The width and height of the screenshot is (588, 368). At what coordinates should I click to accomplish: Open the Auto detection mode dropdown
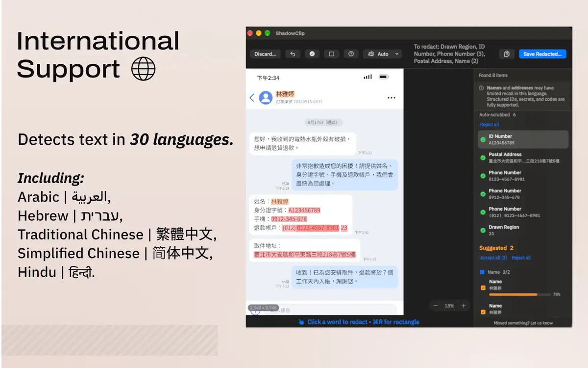click(x=383, y=54)
